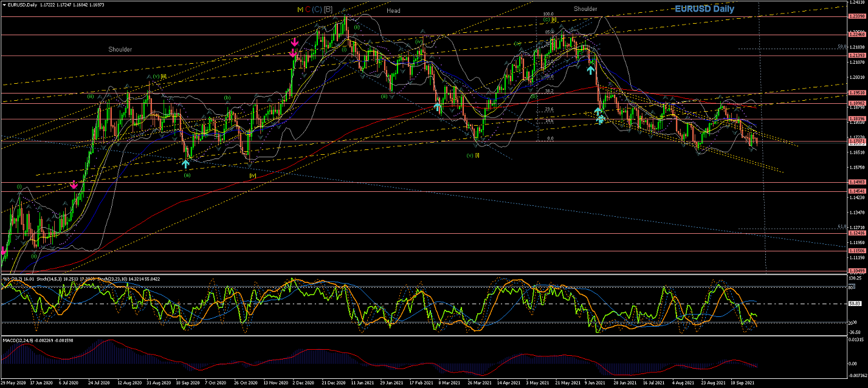Select the blue 'EURUSD Daily' chart title

point(704,9)
